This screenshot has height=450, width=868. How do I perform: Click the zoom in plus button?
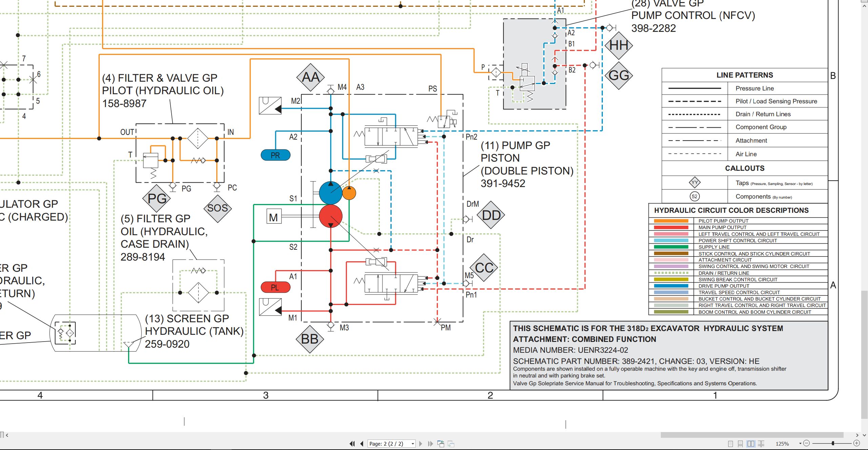click(856, 443)
